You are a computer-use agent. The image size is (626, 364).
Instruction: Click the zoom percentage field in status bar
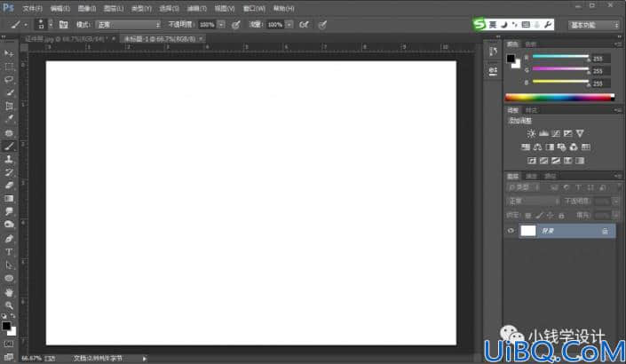point(31,359)
